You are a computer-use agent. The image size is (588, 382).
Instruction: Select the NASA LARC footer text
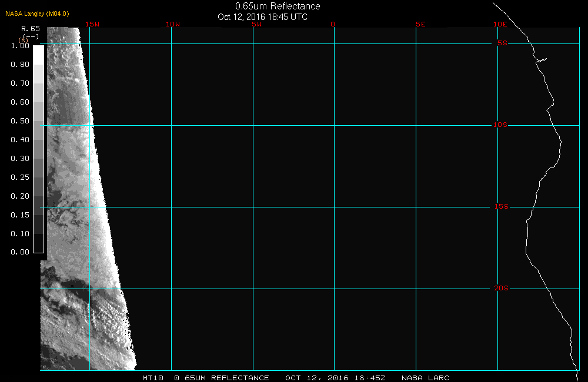point(425,378)
